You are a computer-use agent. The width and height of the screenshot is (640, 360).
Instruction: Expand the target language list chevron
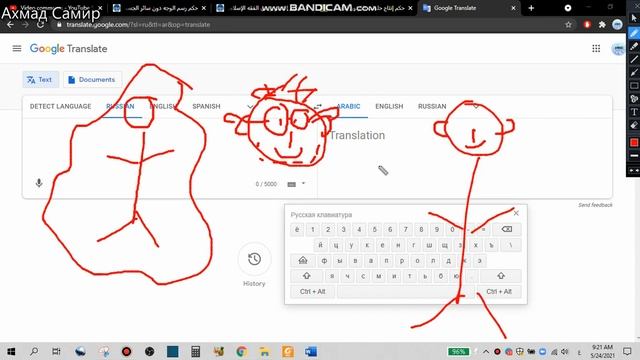[x=476, y=107]
